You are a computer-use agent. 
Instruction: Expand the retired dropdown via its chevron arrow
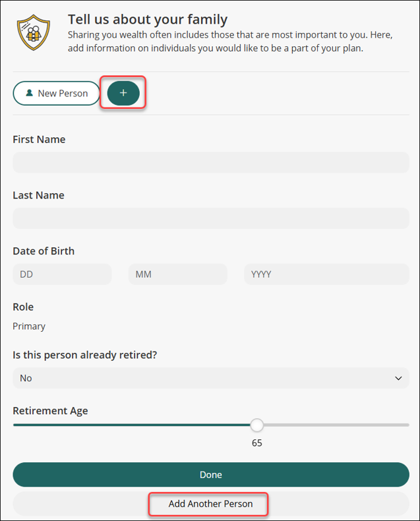398,378
